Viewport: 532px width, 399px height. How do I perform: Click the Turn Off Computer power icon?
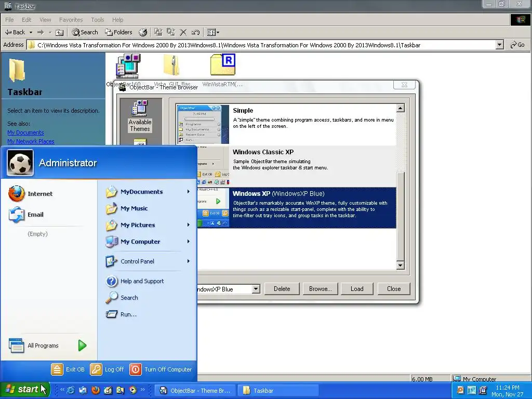tap(136, 369)
